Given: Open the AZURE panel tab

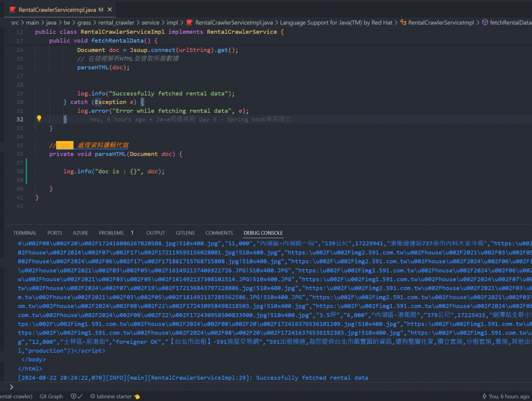Looking at the screenshot, I should [81, 233].
